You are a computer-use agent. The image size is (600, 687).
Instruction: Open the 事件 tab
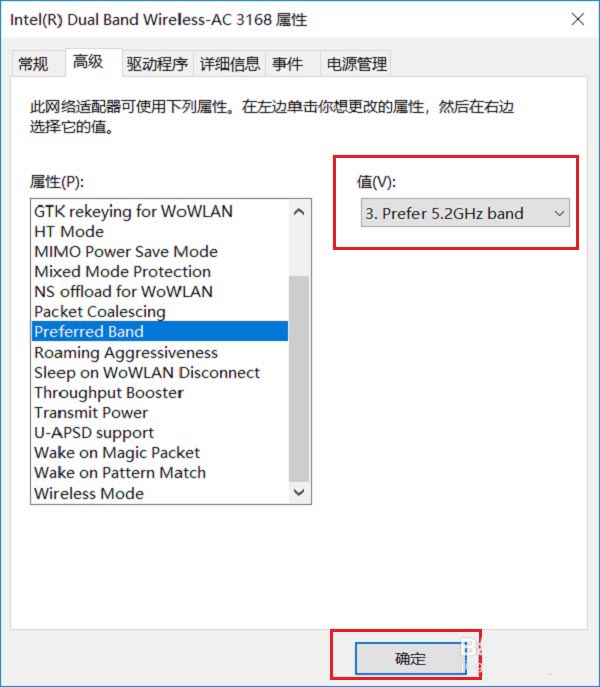(x=288, y=64)
